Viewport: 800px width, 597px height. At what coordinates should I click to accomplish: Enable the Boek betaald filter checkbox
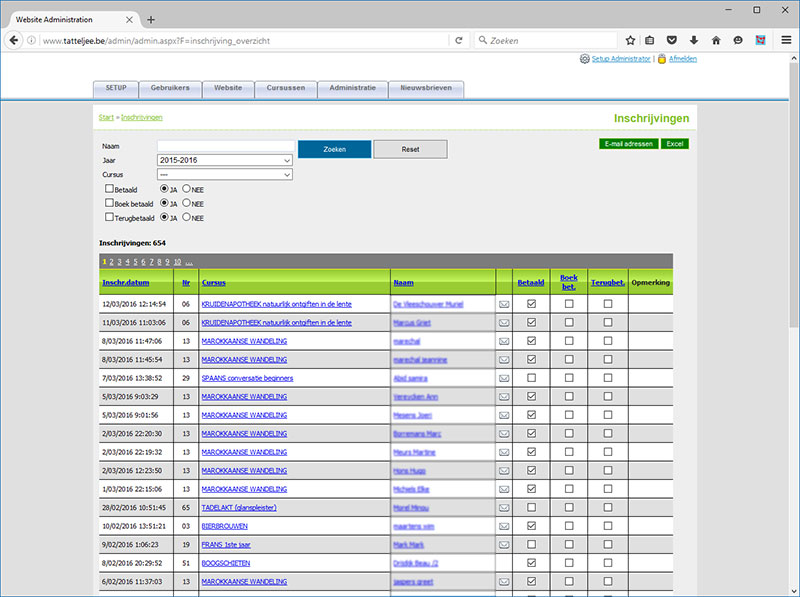pos(109,203)
